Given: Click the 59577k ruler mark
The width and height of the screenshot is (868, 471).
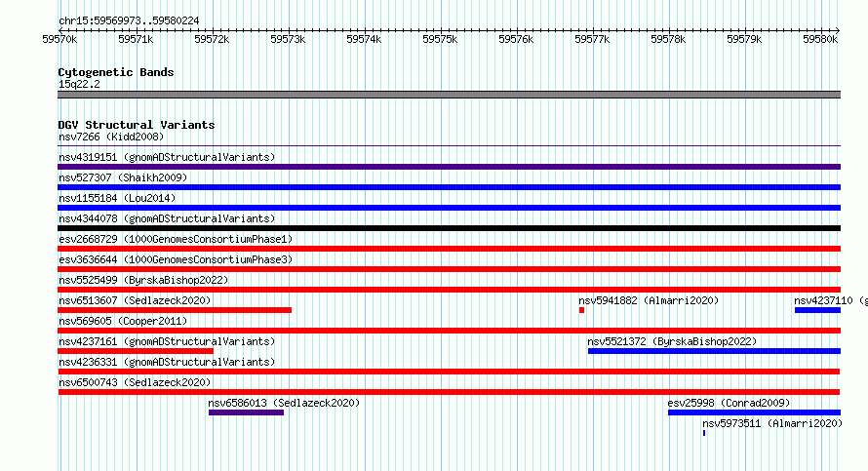Looking at the screenshot, I should 592,39.
